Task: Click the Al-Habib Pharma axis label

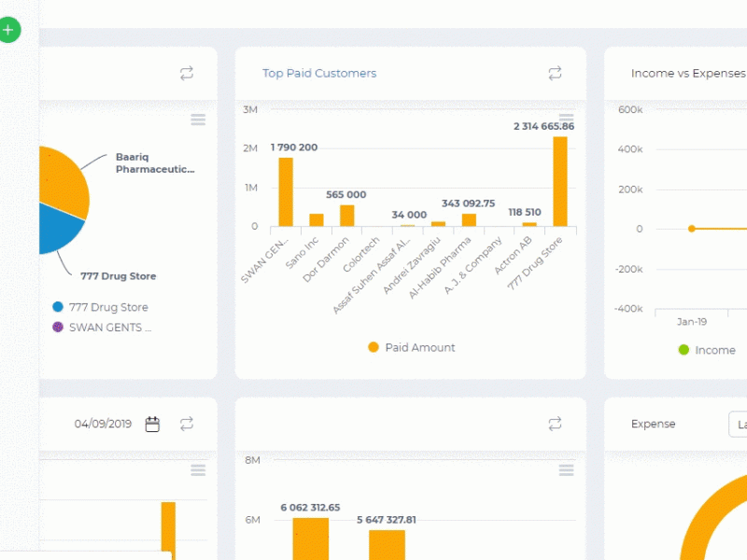Action: coord(440,268)
